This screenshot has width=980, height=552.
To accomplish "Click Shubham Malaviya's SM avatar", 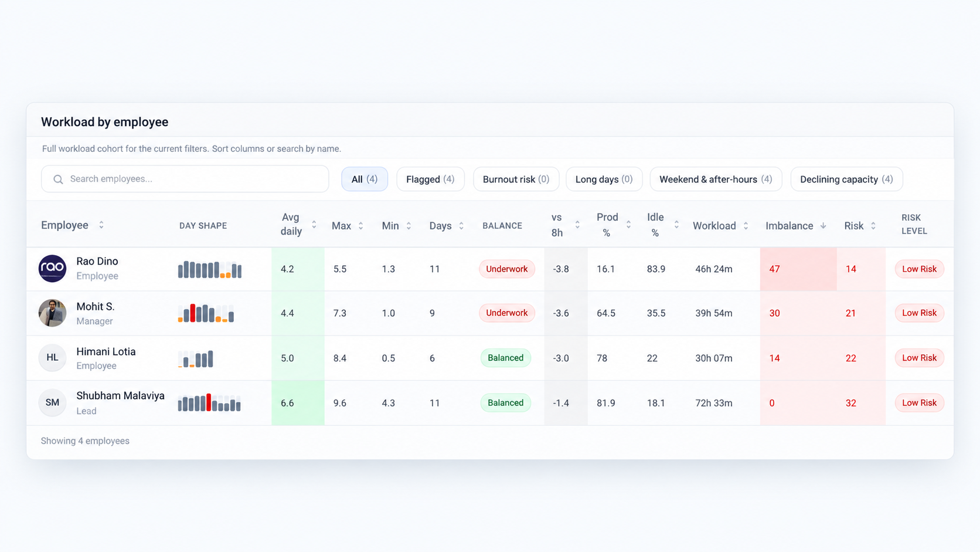I will click(52, 403).
